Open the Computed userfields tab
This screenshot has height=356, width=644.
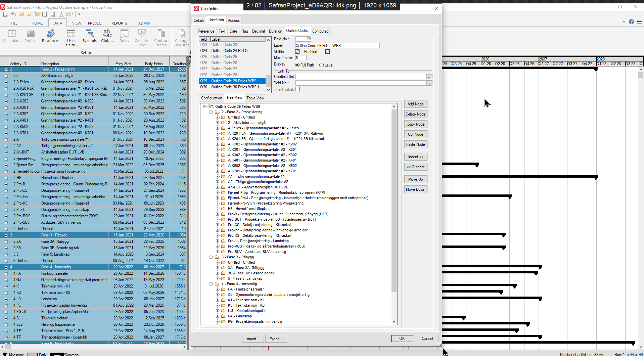[320, 31]
